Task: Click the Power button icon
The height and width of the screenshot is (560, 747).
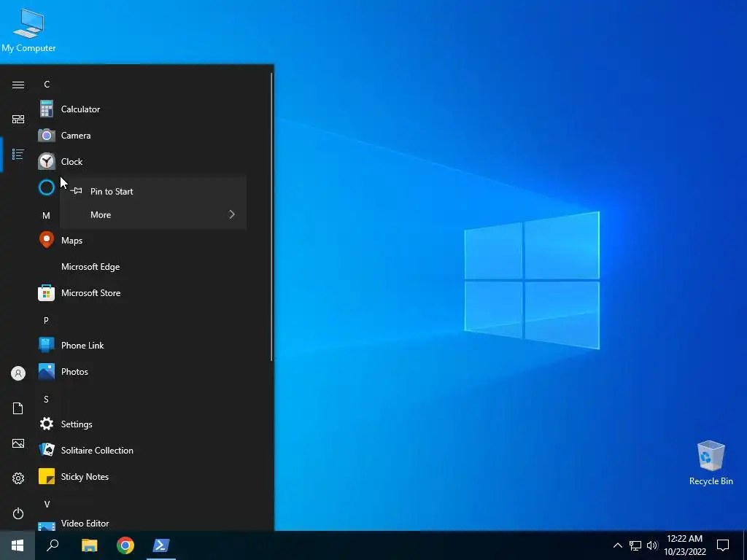Action: click(x=18, y=513)
